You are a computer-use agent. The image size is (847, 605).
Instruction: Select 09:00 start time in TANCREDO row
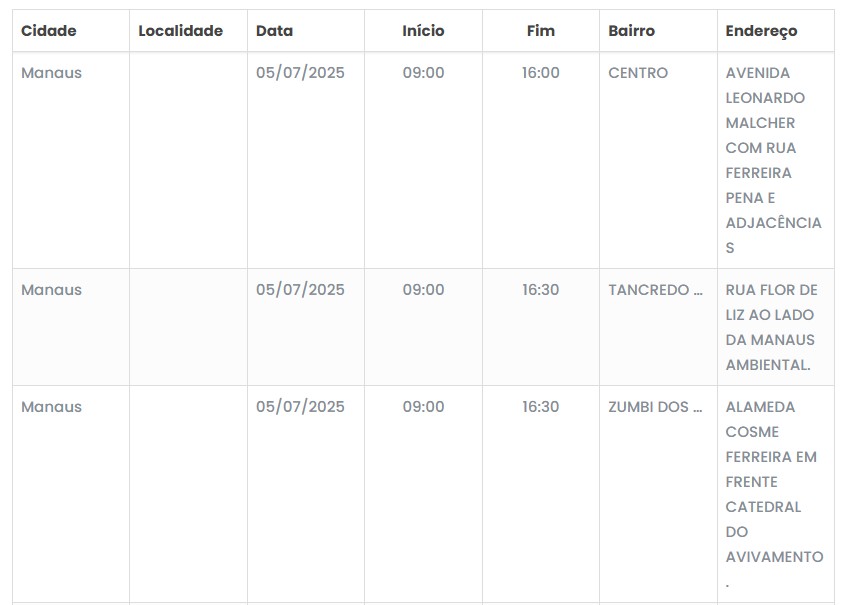[423, 290]
